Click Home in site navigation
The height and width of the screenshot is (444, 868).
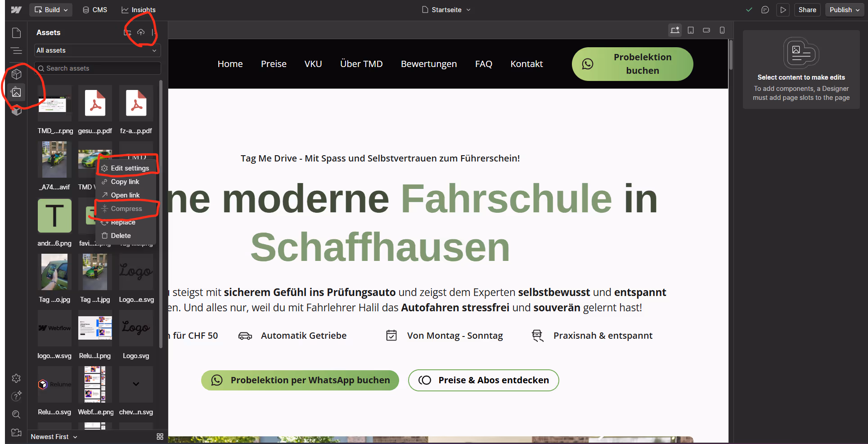(x=230, y=64)
